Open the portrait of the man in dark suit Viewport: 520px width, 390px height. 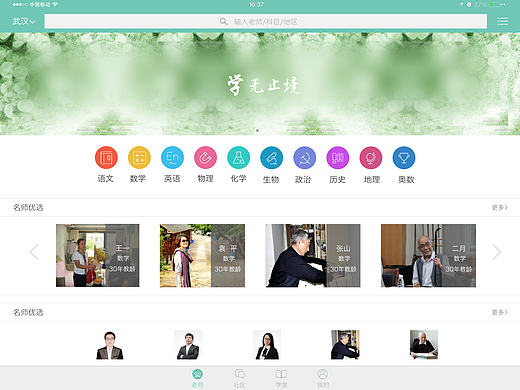click(x=188, y=345)
